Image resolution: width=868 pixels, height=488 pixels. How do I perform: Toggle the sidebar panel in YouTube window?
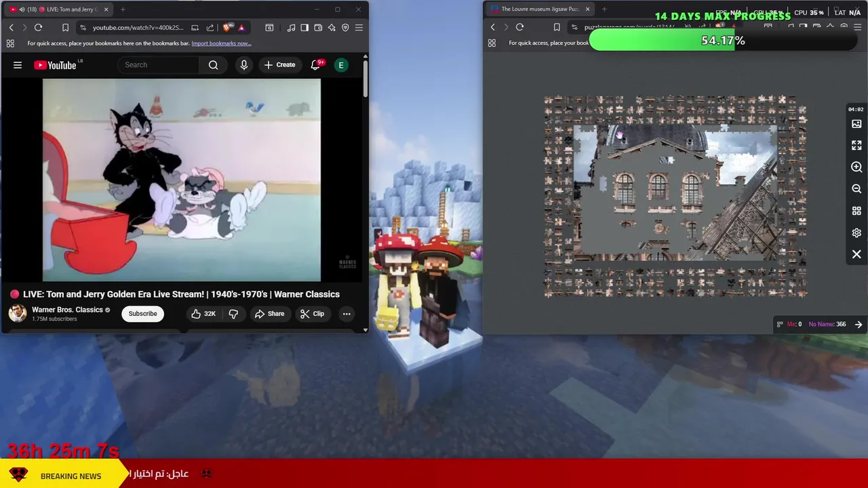[304, 27]
